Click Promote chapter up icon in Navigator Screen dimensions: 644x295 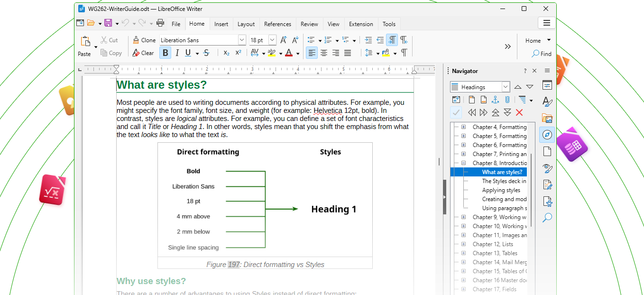pyautogui.click(x=496, y=112)
